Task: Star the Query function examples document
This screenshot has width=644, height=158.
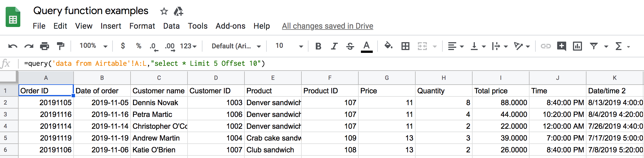Action: click(x=164, y=12)
